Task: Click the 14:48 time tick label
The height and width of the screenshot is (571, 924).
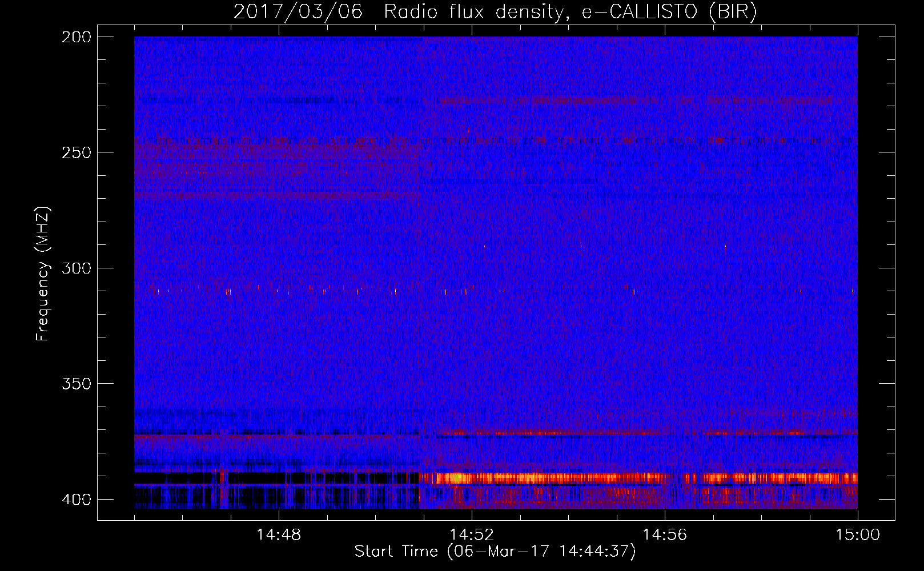Action: pos(279,535)
